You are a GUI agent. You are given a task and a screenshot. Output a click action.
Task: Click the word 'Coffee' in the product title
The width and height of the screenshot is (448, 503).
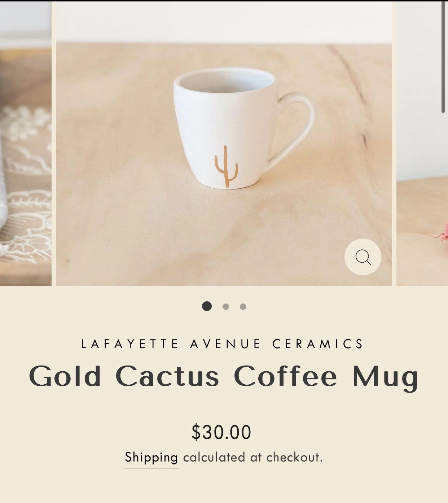[285, 376]
